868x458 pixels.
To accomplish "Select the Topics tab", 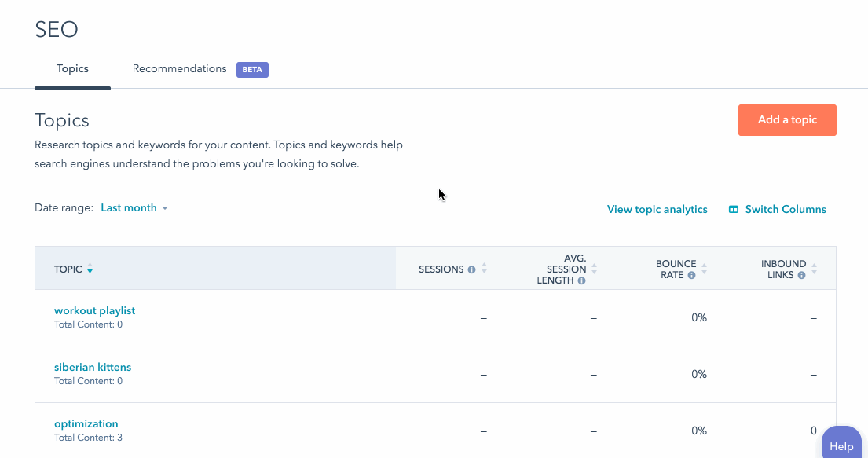I will 72,68.
